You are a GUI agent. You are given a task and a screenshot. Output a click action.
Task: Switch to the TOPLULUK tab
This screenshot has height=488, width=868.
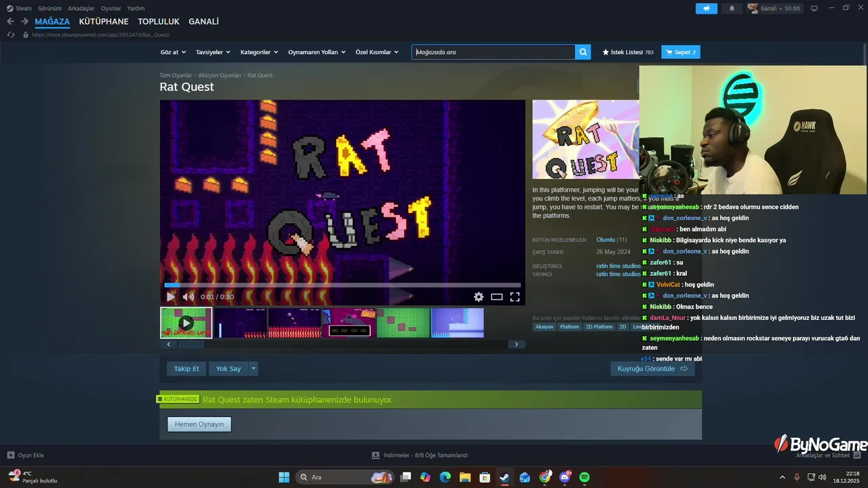pyautogui.click(x=159, y=22)
